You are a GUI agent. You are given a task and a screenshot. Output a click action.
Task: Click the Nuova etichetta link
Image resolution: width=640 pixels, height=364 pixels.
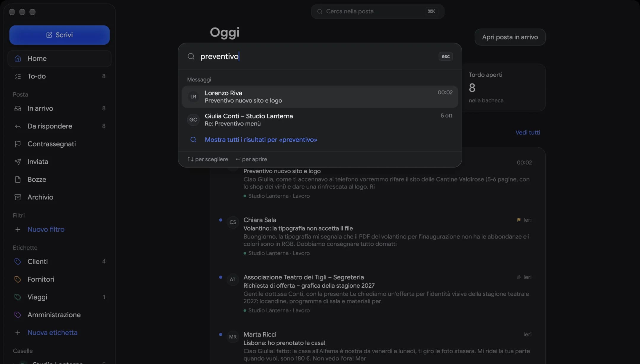52,333
